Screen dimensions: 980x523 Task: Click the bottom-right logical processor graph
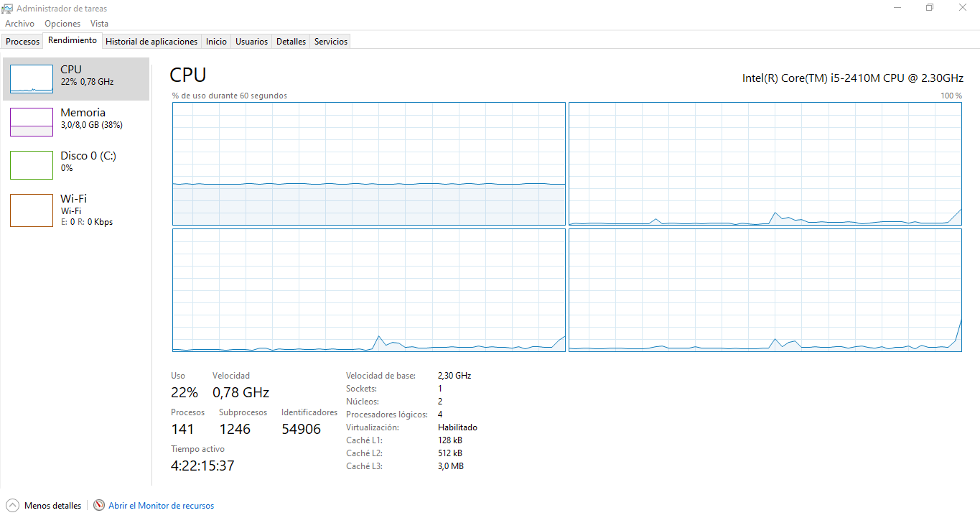pyautogui.click(x=765, y=290)
